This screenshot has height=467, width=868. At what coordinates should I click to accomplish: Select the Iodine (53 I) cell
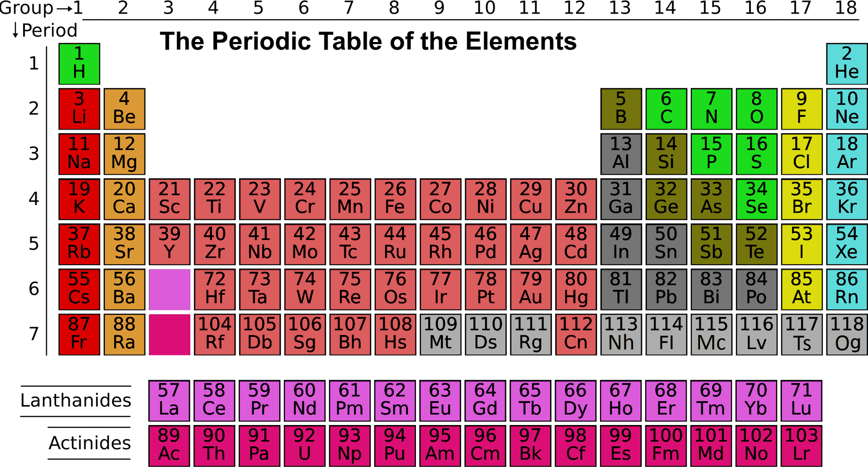pos(802,244)
